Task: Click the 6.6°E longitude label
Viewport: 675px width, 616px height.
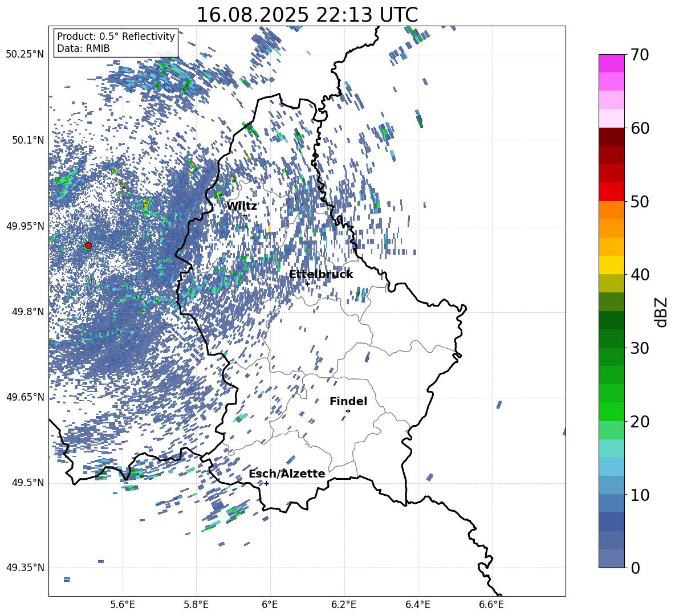Action: tap(491, 605)
